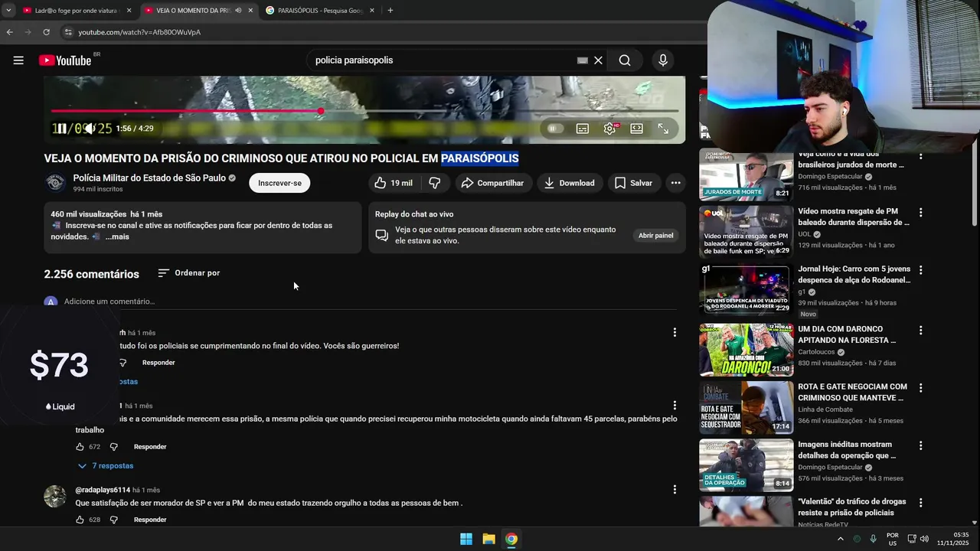Viewport: 980px width, 551px height.
Task: Show hidden system tray icons
Action: tap(840, 539)
